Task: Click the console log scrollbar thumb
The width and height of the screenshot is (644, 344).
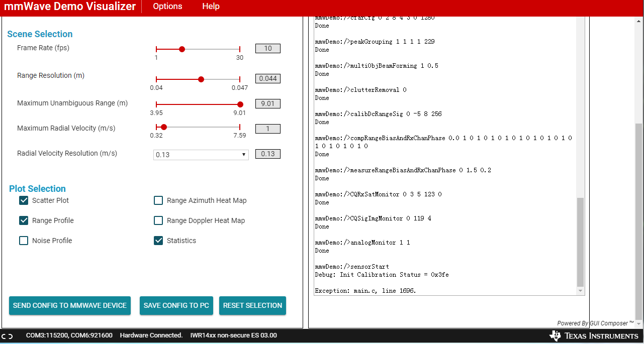Action: tap(581, 242)
